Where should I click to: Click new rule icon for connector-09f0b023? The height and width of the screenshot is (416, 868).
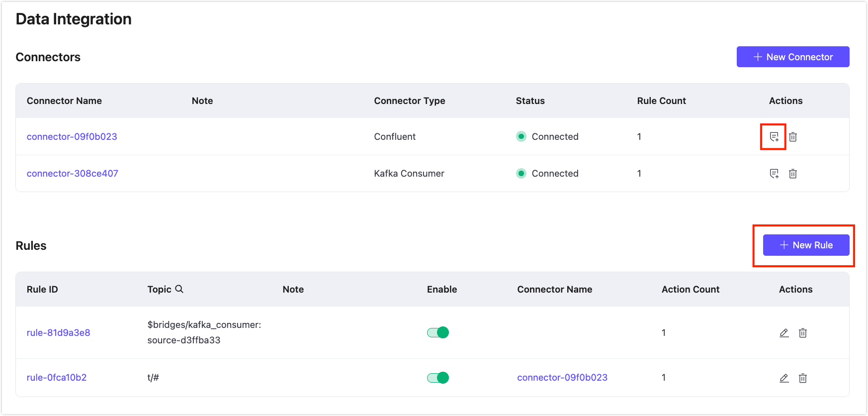point(774,137)
